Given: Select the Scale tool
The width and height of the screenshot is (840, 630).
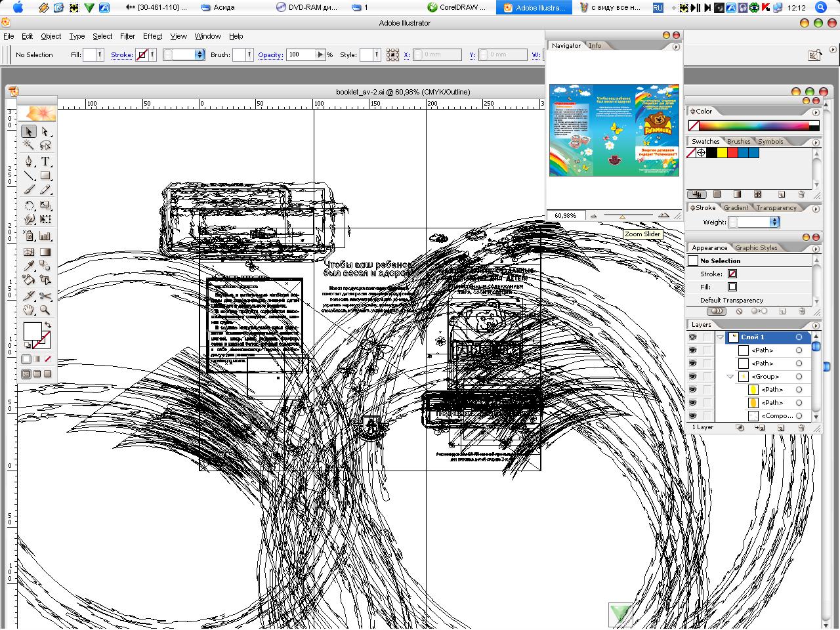Looking at the screenshot, I should tap(45, 205).
